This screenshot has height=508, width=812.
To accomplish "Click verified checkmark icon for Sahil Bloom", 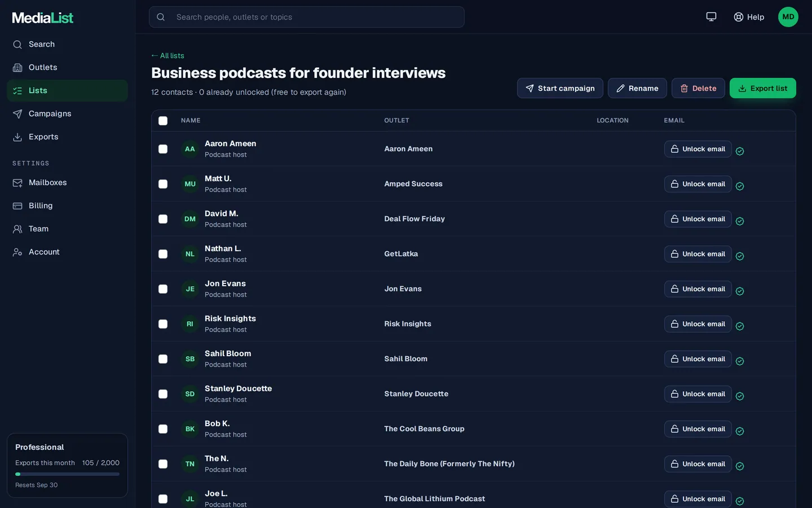I will pos(740,361).
